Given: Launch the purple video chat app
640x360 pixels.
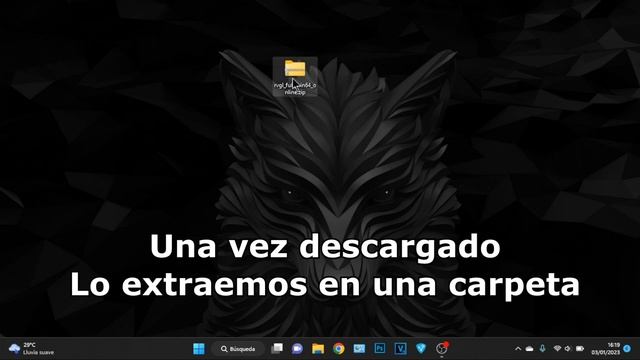Looking at the screenshot, I should tap(297, 349).
